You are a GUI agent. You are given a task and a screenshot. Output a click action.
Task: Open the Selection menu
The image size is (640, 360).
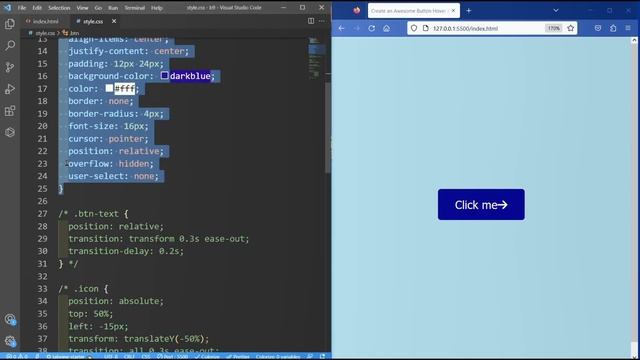(x=59, y=8)
